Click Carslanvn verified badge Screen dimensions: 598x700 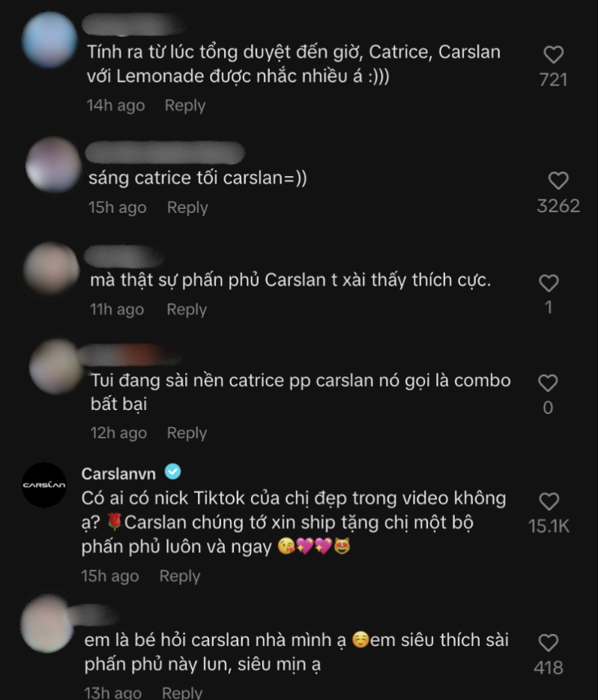pyautogui.click(x=172, y=472)
